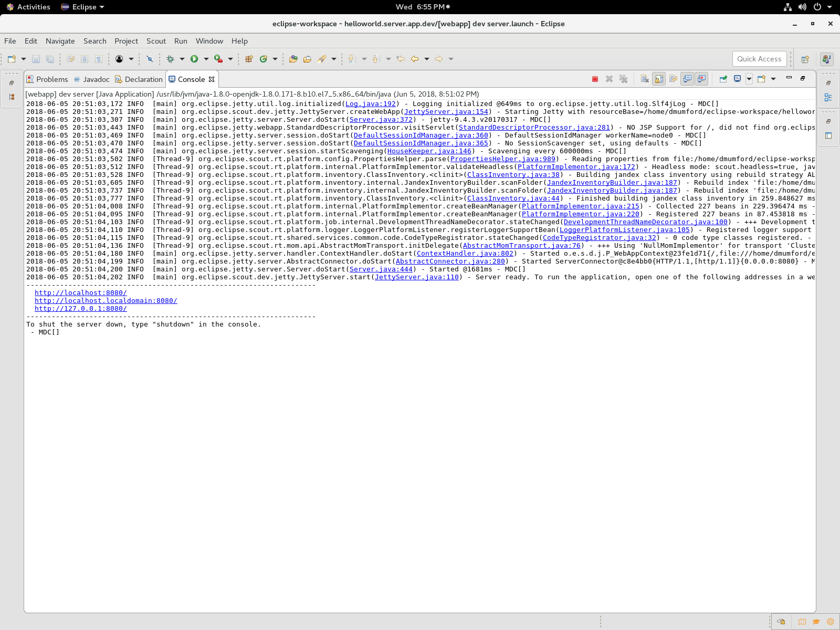Open the Eclipse app menu in top bar
This screenshot has height=630, width=840.
click(83, 7)
